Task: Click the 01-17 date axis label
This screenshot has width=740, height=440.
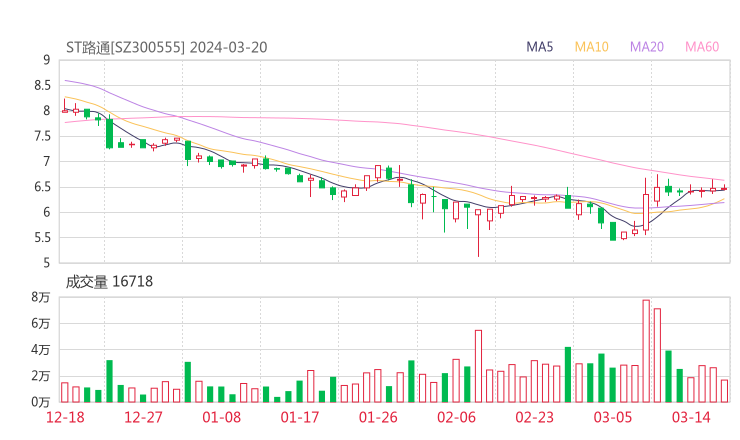Action: pos(300,417)
